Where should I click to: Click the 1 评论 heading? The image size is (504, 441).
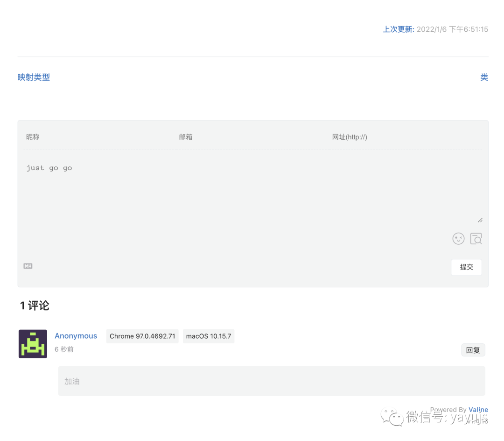click(35, 306)
